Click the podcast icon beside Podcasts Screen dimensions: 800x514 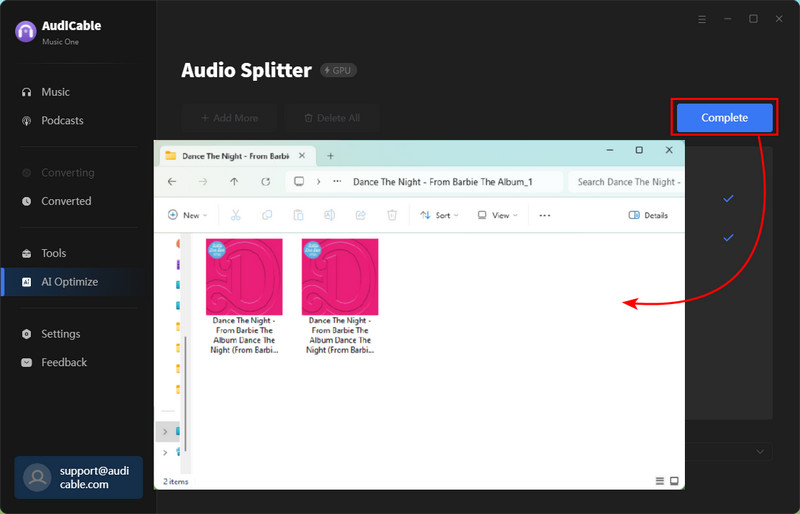tap(27, 121)
